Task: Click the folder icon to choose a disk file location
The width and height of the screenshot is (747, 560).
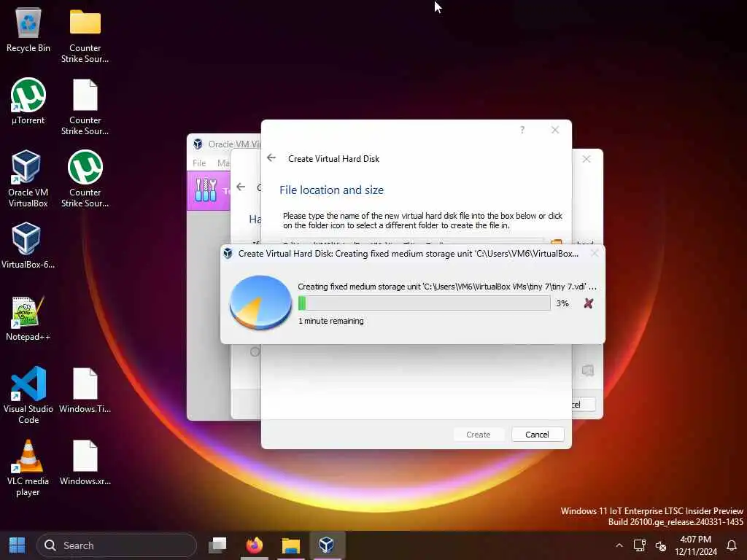Action: [556, 242]
